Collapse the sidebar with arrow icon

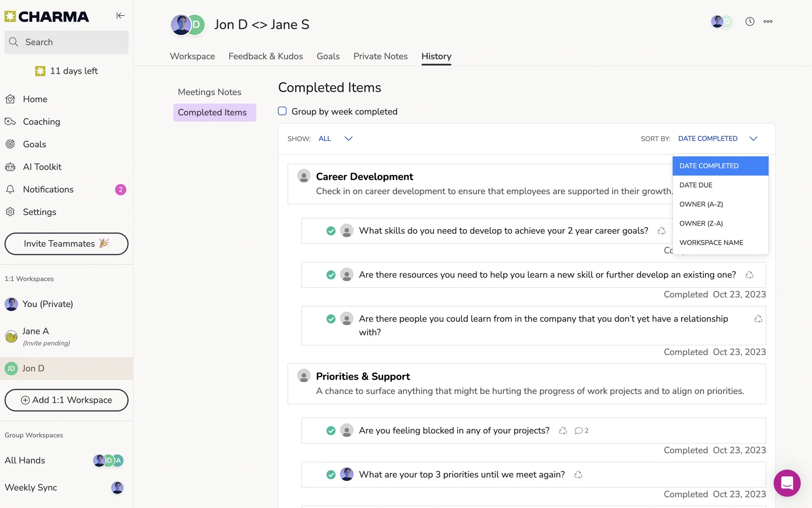[x=121, y=16]
